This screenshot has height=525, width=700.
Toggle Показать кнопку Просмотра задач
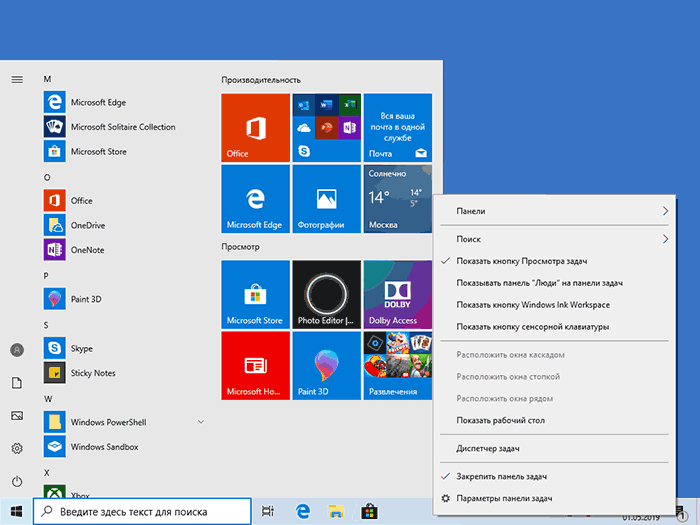pos(554,261)
